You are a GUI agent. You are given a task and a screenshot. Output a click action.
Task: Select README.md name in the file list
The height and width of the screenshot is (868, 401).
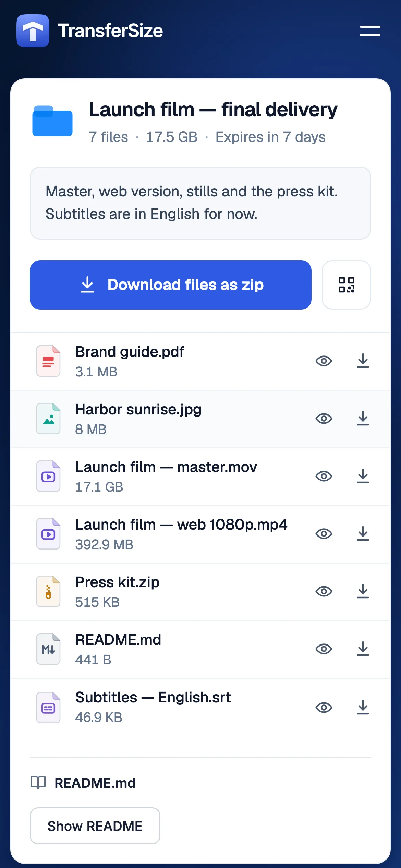pyautogui.click(x=118, y=640)
